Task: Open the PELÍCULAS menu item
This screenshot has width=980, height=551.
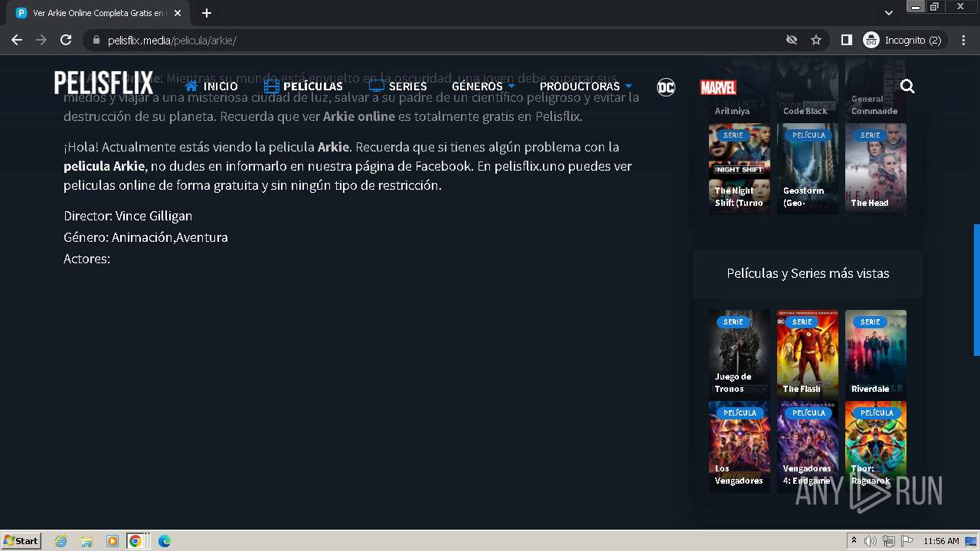Action: coord(303,86)
